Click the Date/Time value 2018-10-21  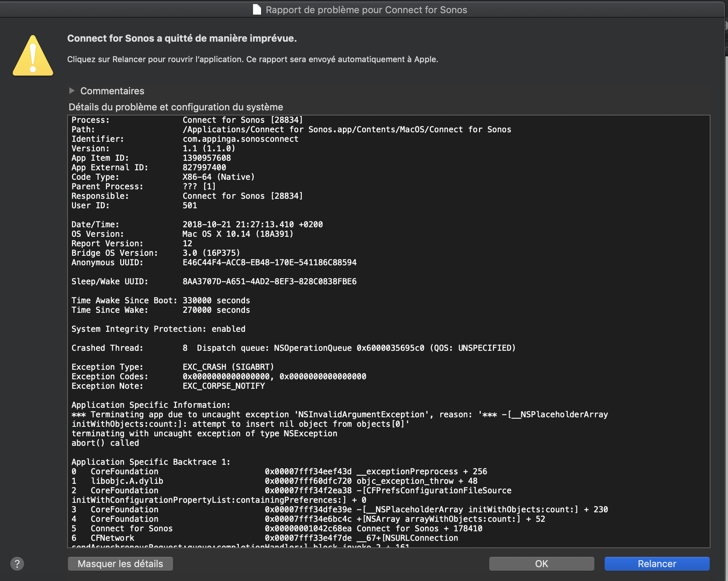(253, 224)
